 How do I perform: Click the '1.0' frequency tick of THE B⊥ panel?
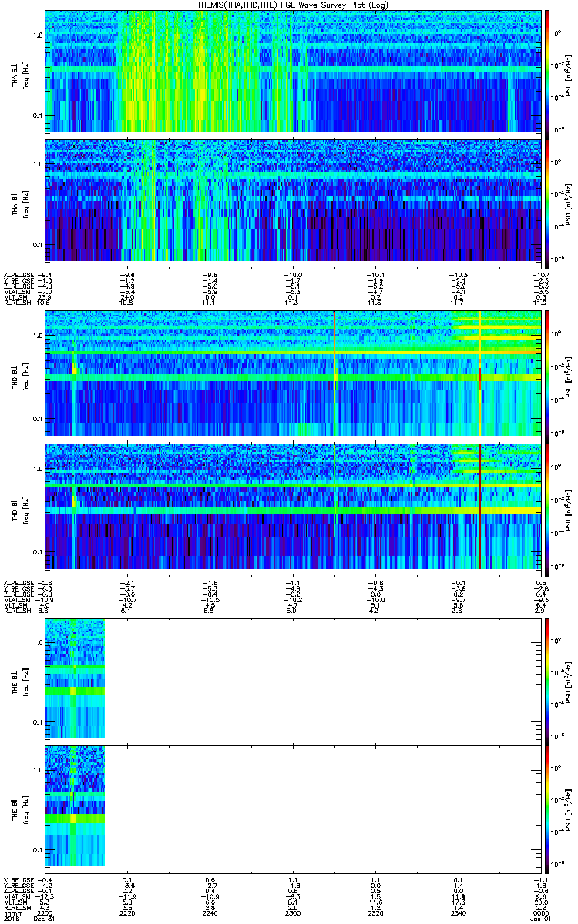tap(37, 642)
